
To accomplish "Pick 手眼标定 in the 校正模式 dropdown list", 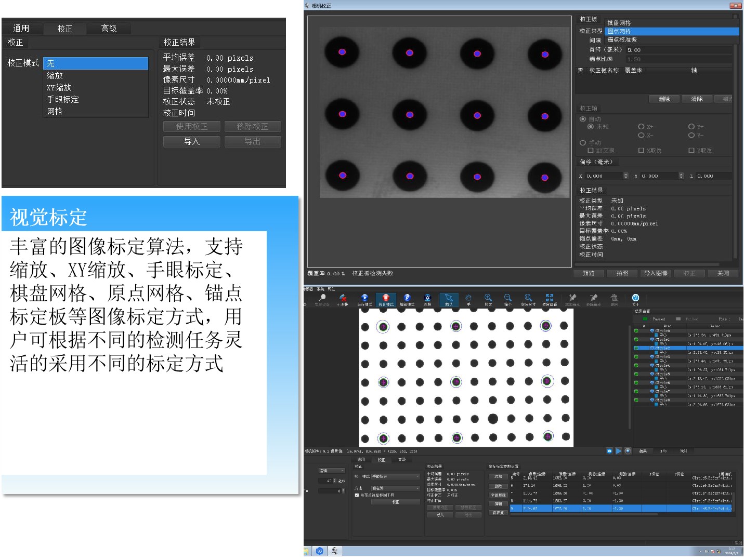I will pyautogui.click(x=63, y=99).
